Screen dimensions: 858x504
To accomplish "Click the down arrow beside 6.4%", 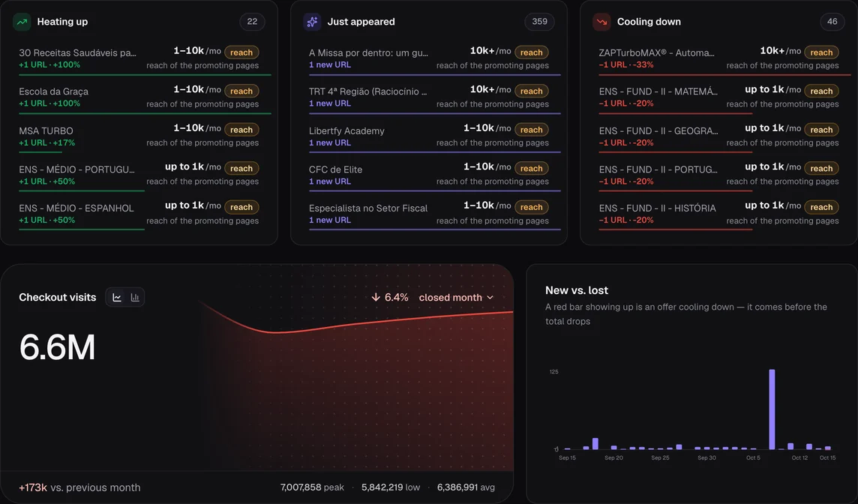I will point(375,297).
